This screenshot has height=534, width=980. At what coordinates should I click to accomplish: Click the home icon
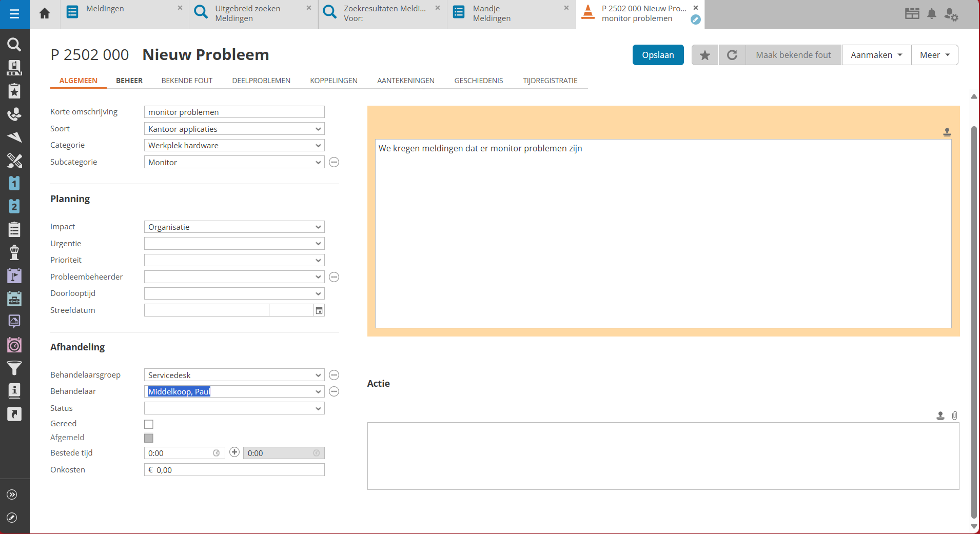click(x=45, y=14)
